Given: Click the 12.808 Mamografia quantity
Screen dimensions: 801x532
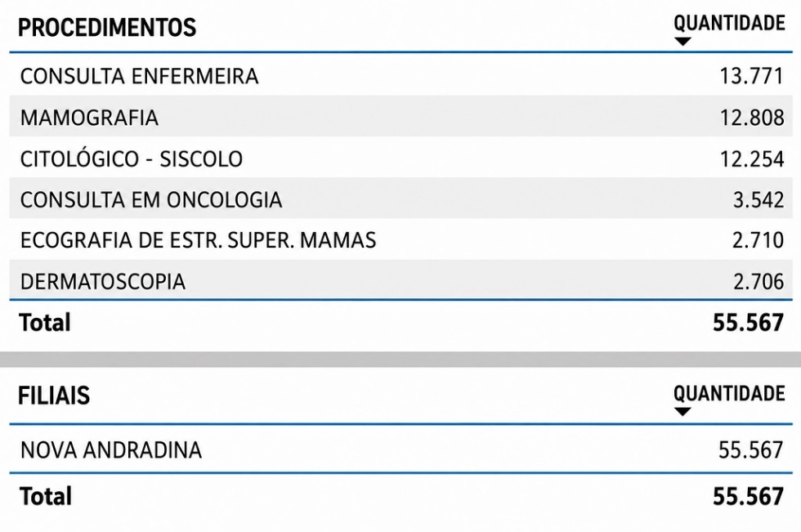Looking at the screenshot, I should (751, 118).
